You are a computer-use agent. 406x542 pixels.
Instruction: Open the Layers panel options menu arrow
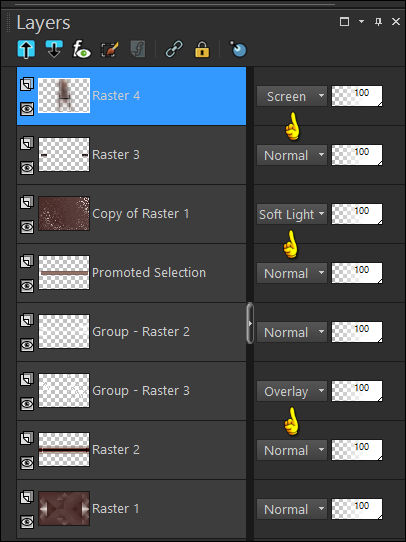tap(361, 22)
